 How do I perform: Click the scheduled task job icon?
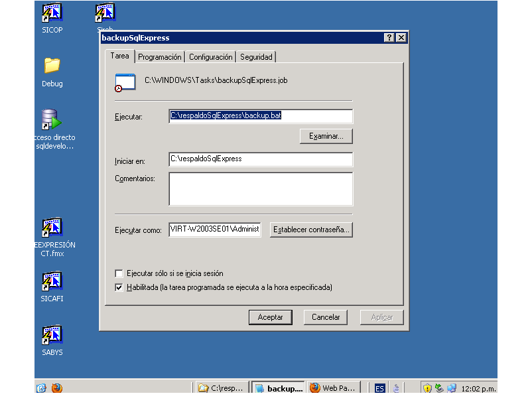tap(125, 82)
